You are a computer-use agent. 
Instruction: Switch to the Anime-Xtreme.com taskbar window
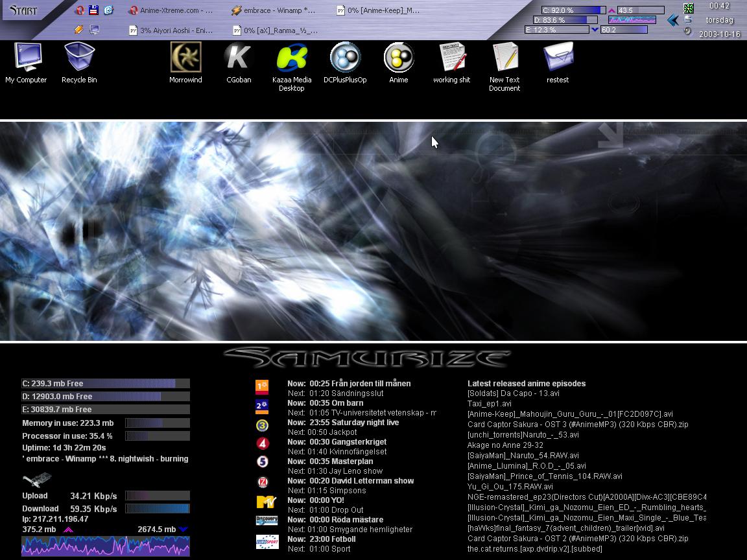(171, 10)
